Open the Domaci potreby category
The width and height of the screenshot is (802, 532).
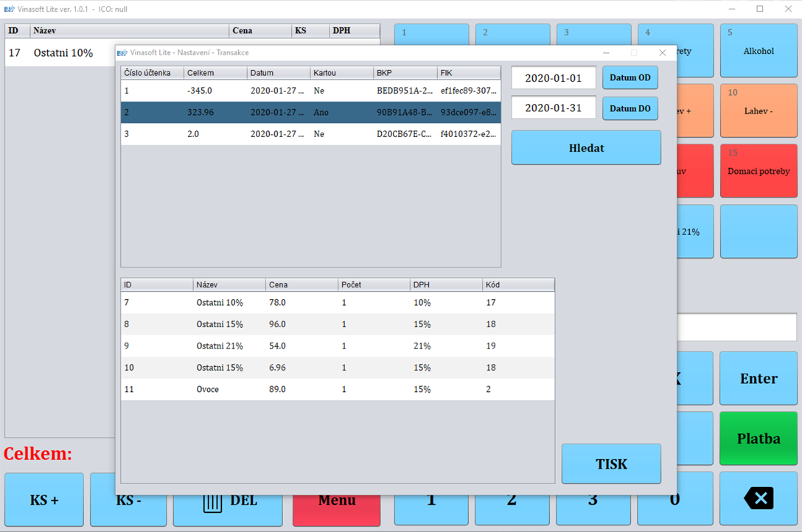[x=759, y=170]
